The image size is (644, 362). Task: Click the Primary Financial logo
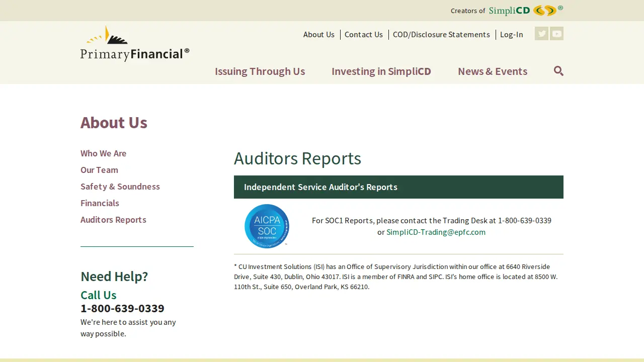coord(135,44)
